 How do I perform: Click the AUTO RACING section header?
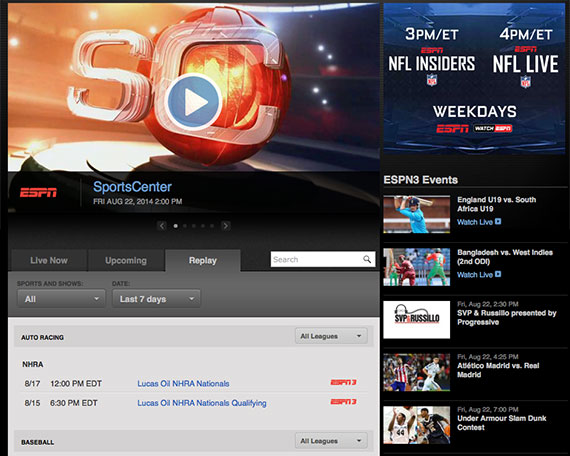[x=43, y=337]
